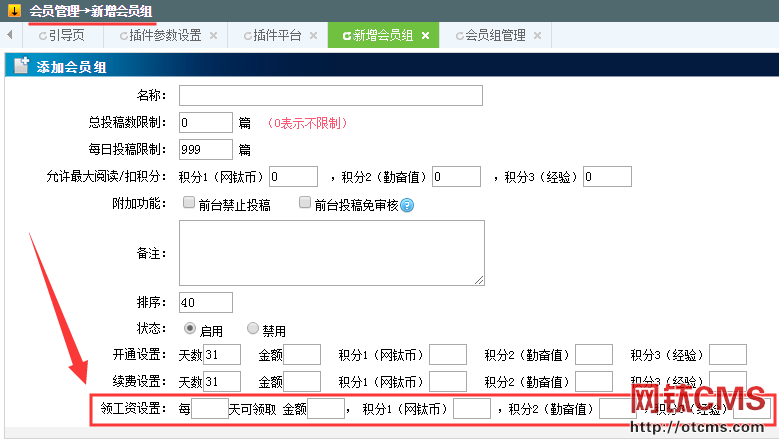The height and width of the screenshot is (443, 779).
Task: Select the 禁用 status radio button
Action: [253, 328]
